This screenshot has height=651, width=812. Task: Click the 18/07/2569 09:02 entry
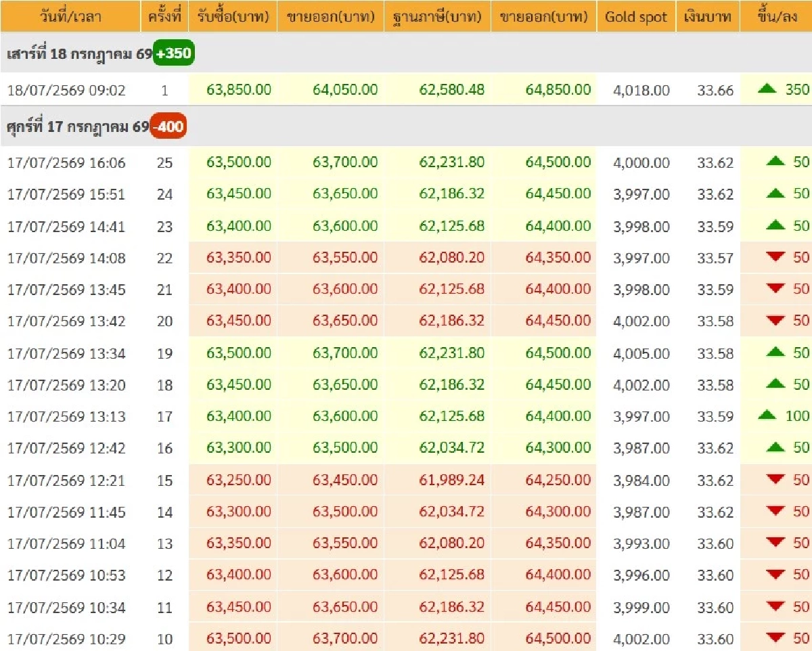tap(66, 90)
